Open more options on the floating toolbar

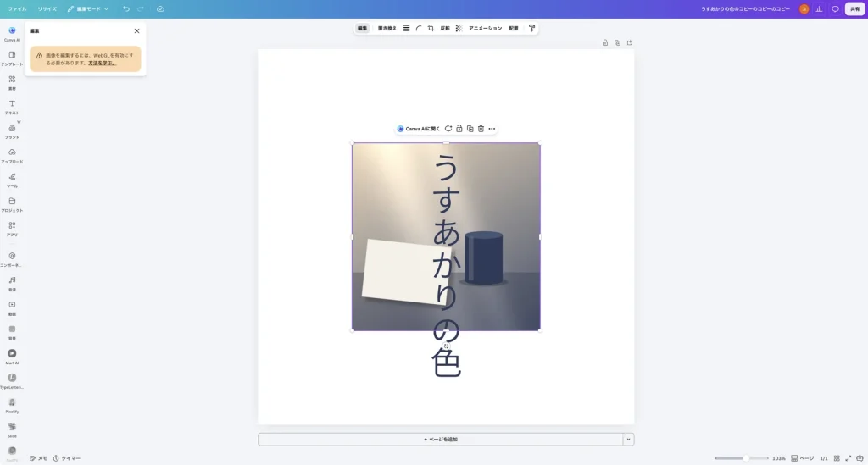coord(492,129)
